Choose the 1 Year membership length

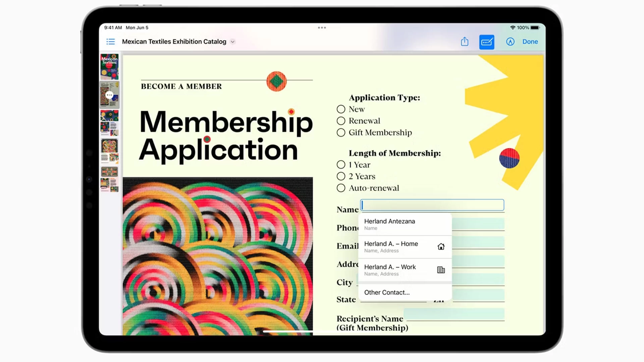pos(341,165)
